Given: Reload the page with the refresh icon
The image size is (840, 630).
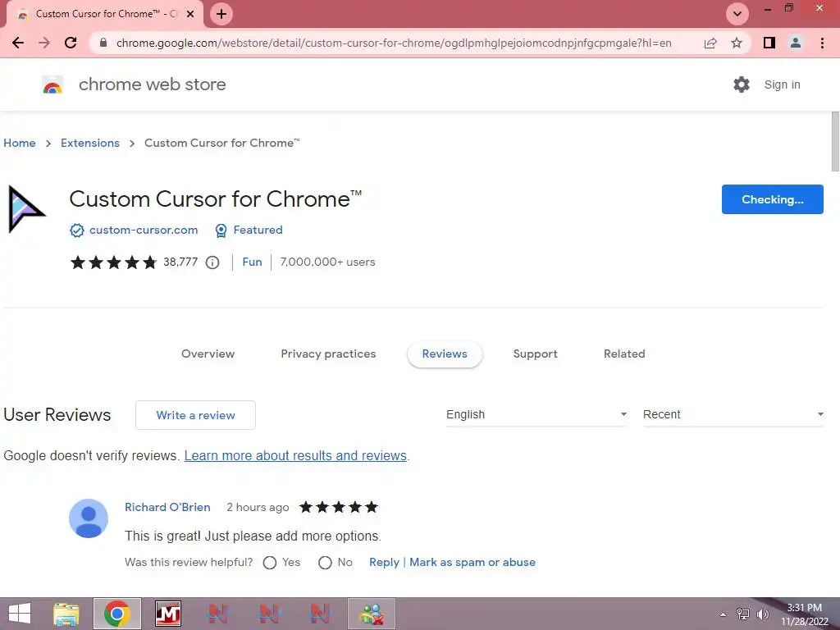Looking at the screenshot, I should click(x=71, y=43).
